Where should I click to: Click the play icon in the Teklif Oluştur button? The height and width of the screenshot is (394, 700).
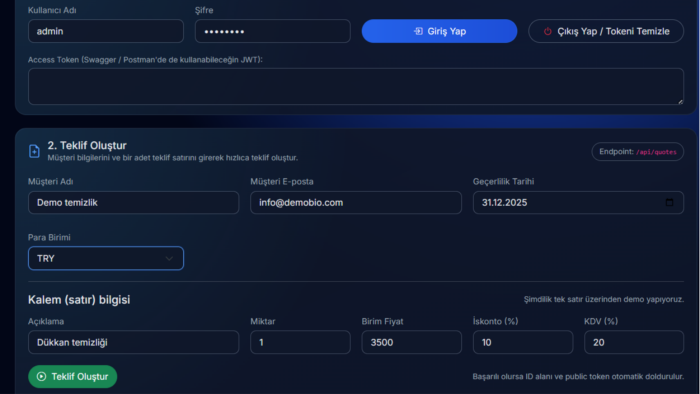coord(41,377)
